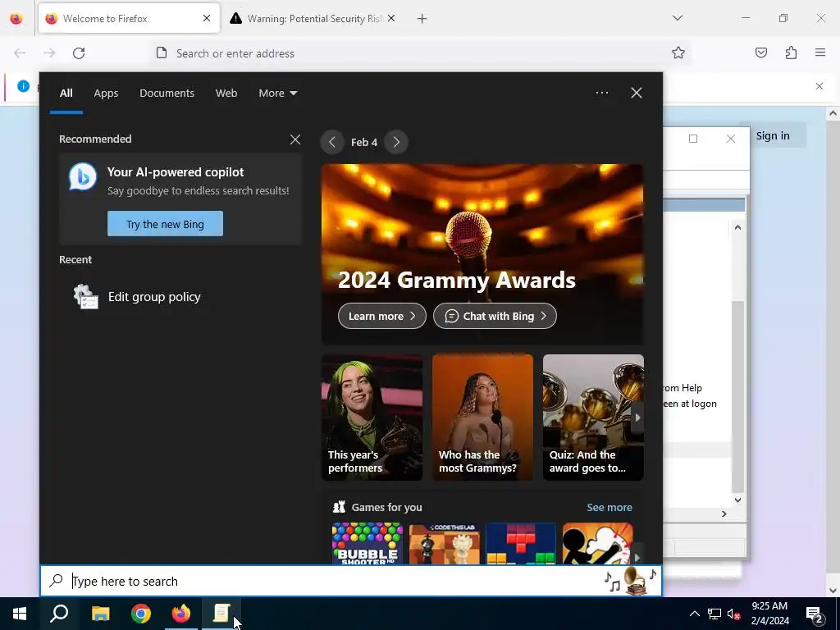This screenshot has height=630, width=840.
Task: Reload the page in Firefox
Action: [x=79, y=53]
